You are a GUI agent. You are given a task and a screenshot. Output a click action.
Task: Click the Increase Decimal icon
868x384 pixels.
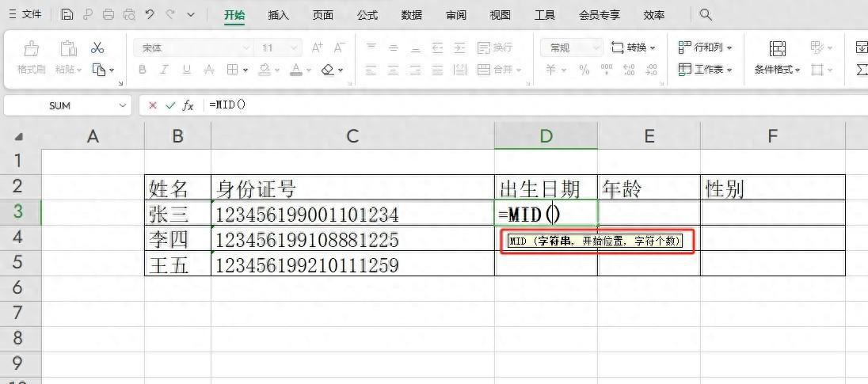pyautogui.click(x=629, y=70)
